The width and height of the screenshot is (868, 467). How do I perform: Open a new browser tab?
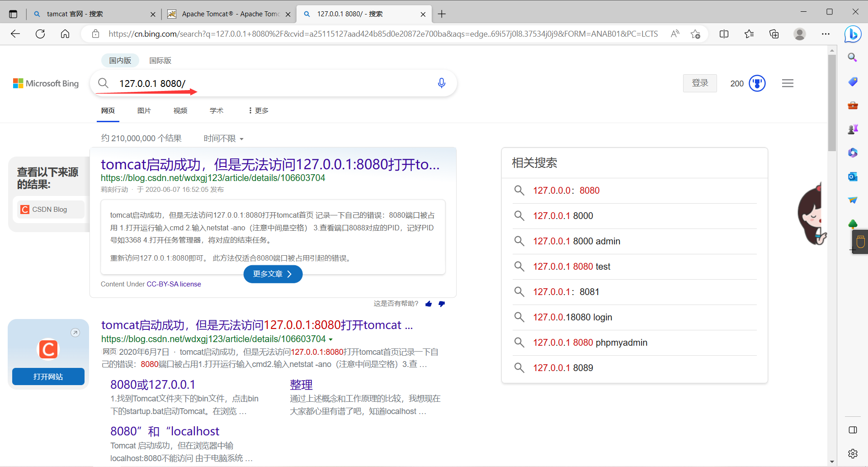[442, 14]
